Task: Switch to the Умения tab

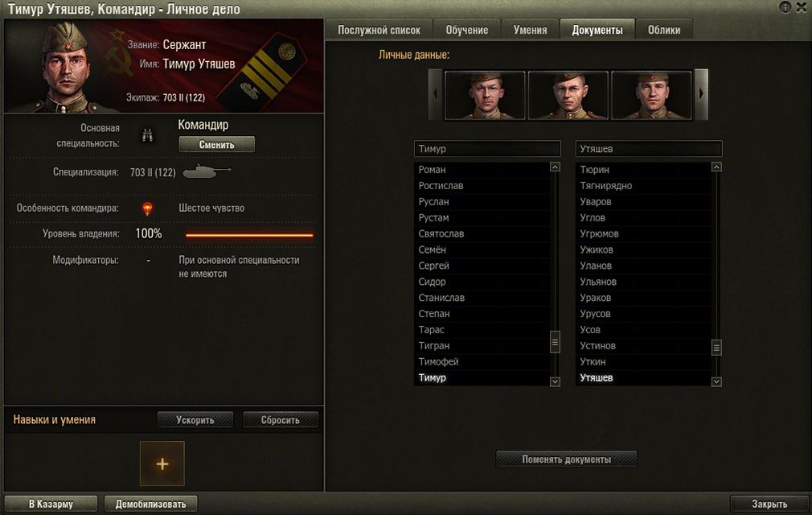Action: tap(530, 30)
